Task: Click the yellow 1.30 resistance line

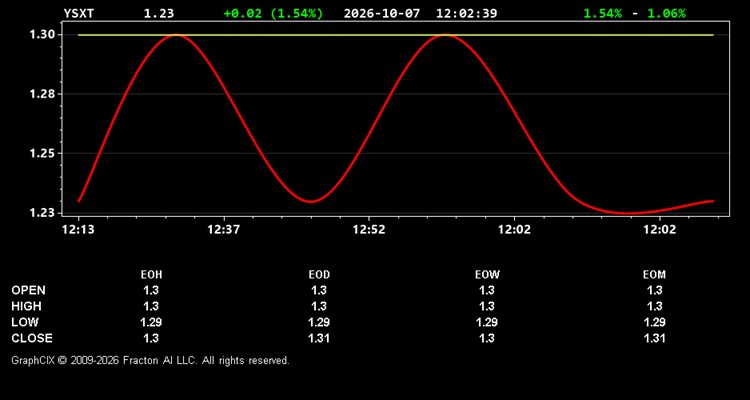Action: click(x=395, y=35)
